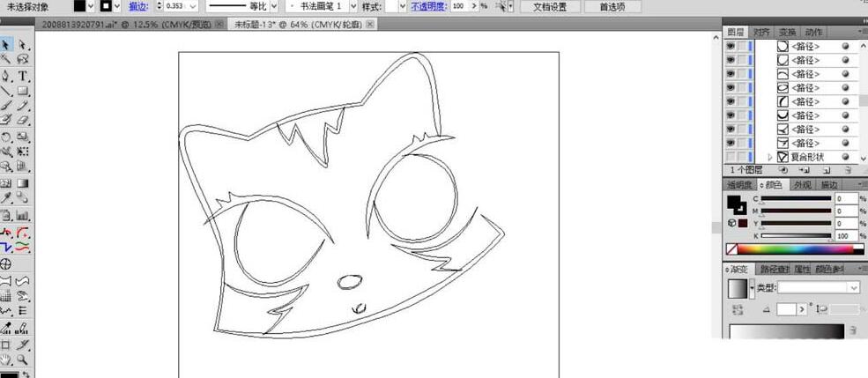Select the Blend tool
Screen dimensions: 868x378
coord(22,197)
